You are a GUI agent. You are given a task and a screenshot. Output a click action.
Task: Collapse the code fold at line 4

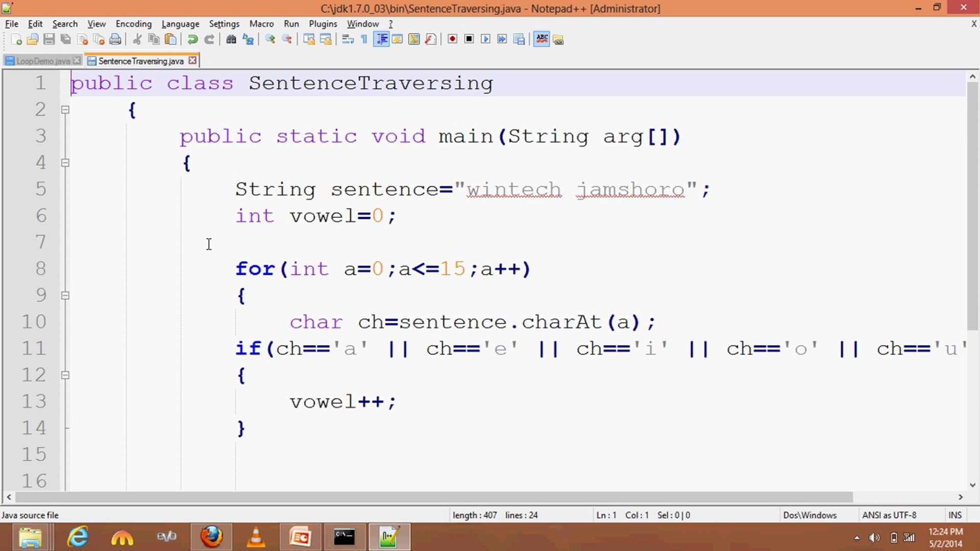point(65,162)
